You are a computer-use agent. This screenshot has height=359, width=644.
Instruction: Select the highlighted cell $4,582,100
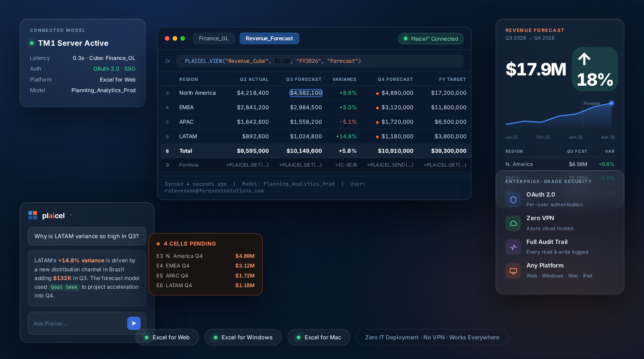point(306,93)
